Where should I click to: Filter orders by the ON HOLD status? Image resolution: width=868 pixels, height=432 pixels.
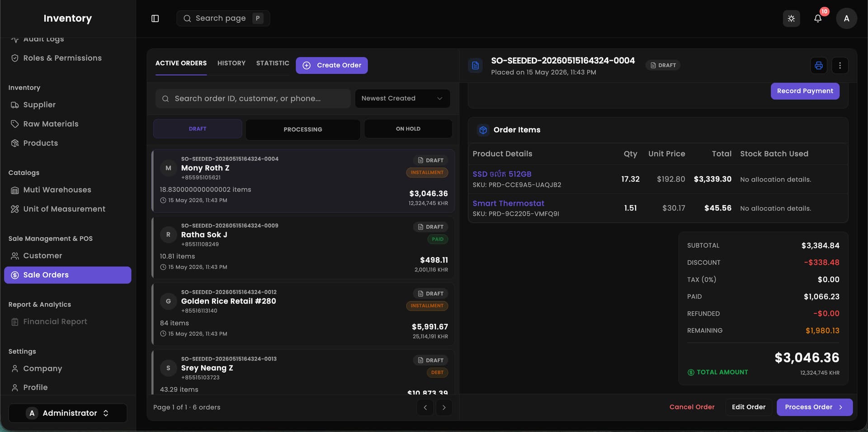pos(408,129)
